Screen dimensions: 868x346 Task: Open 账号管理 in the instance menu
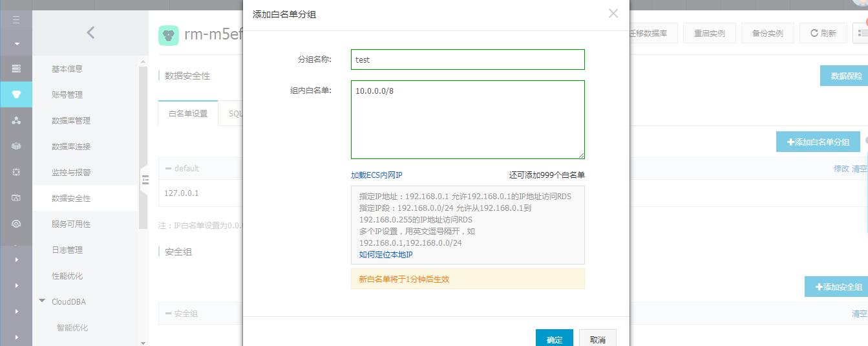click(67, 94)
